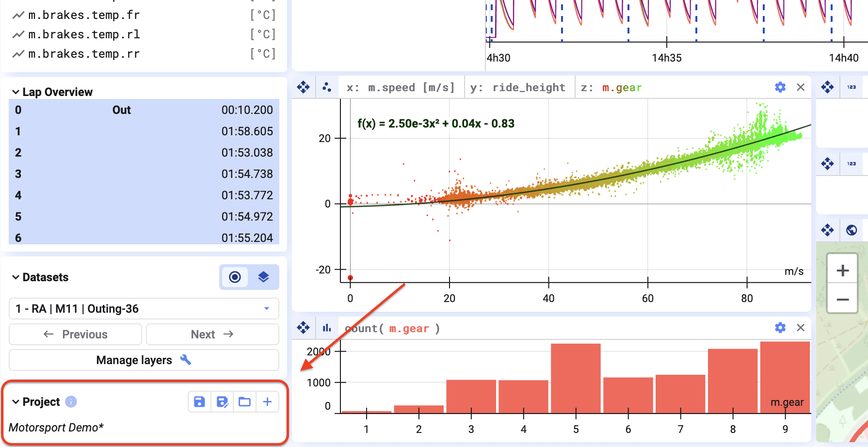Click the save project as icon
Screen dimensions: 868x447
[222, 402]
